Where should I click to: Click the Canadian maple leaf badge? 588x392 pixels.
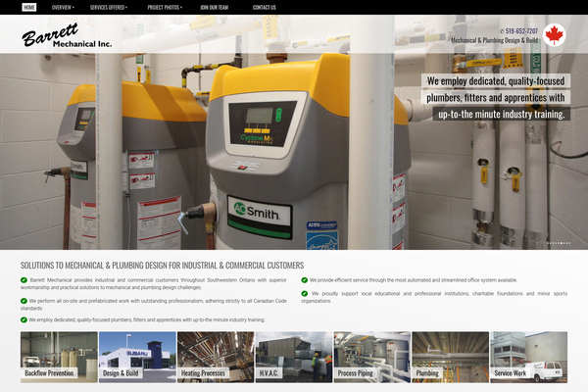(555, 35)
